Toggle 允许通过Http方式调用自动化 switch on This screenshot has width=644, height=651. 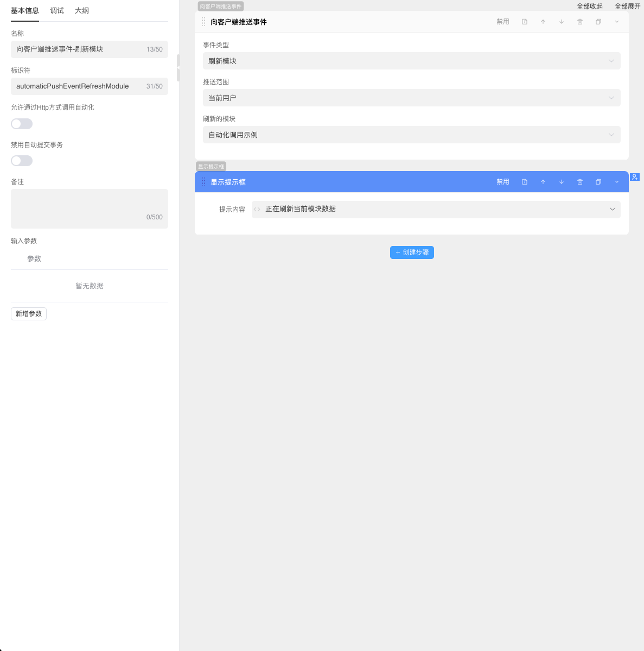(x=22, y=124)
